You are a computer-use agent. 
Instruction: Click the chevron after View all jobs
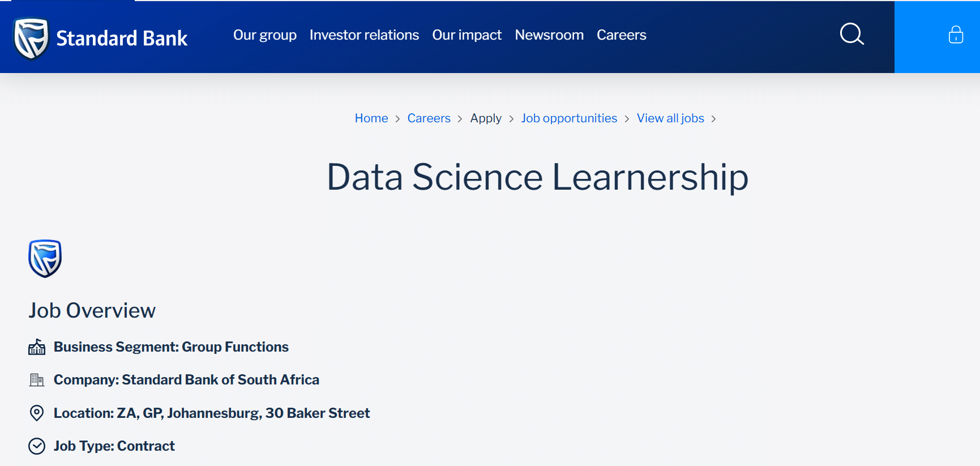pos(713,119)
